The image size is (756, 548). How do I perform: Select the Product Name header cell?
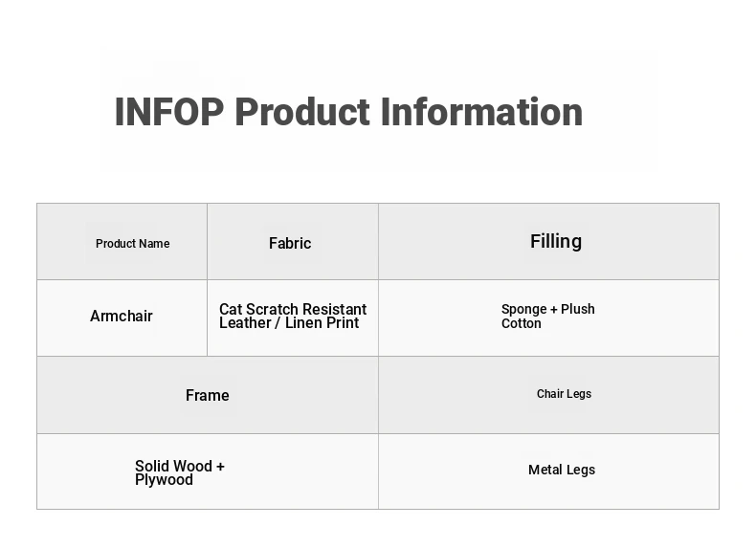132,244
